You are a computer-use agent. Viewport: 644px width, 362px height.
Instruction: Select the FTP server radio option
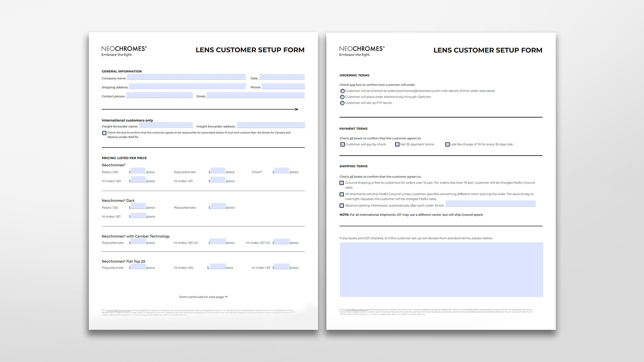tap(342, 103)
